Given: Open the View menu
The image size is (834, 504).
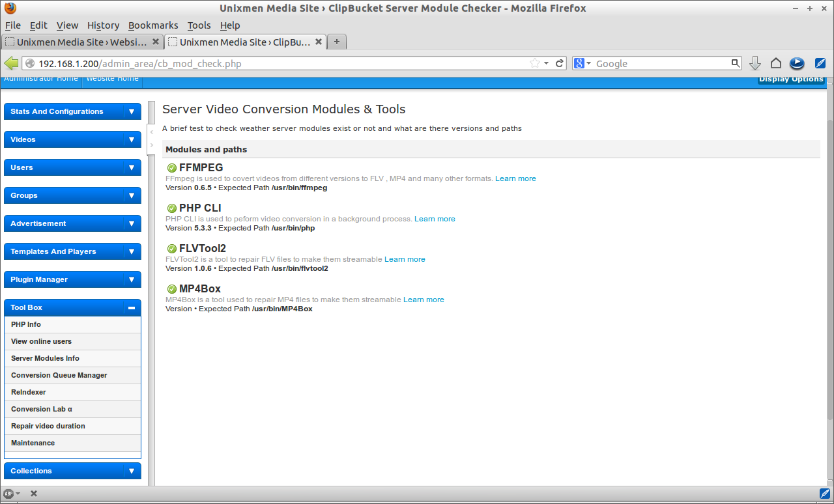Looking at the screenshot, I should [x=67, y=25].
